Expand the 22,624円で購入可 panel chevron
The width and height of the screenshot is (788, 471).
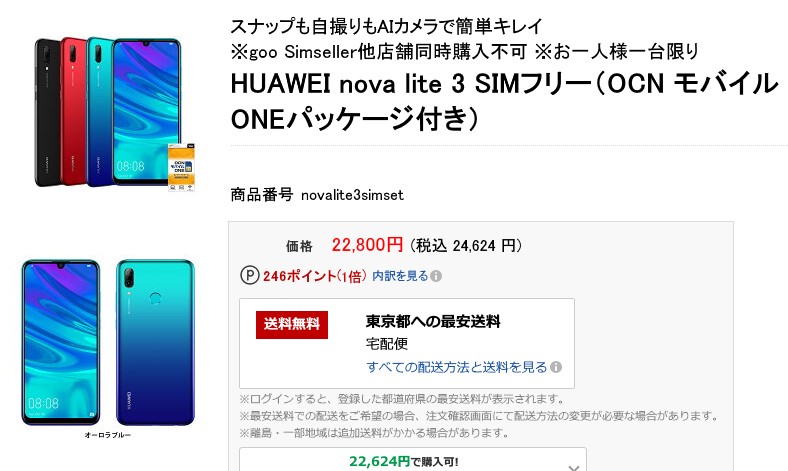click(x=573, y=466)
